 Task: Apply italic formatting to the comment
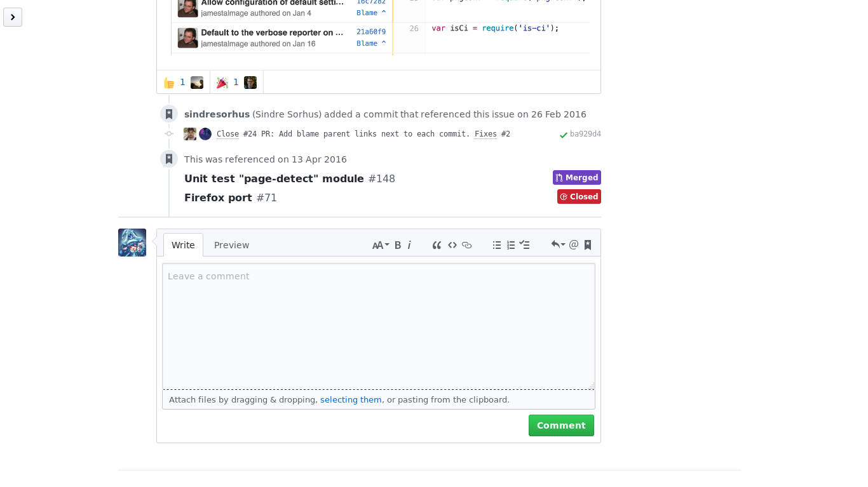[x=409, y=244]
